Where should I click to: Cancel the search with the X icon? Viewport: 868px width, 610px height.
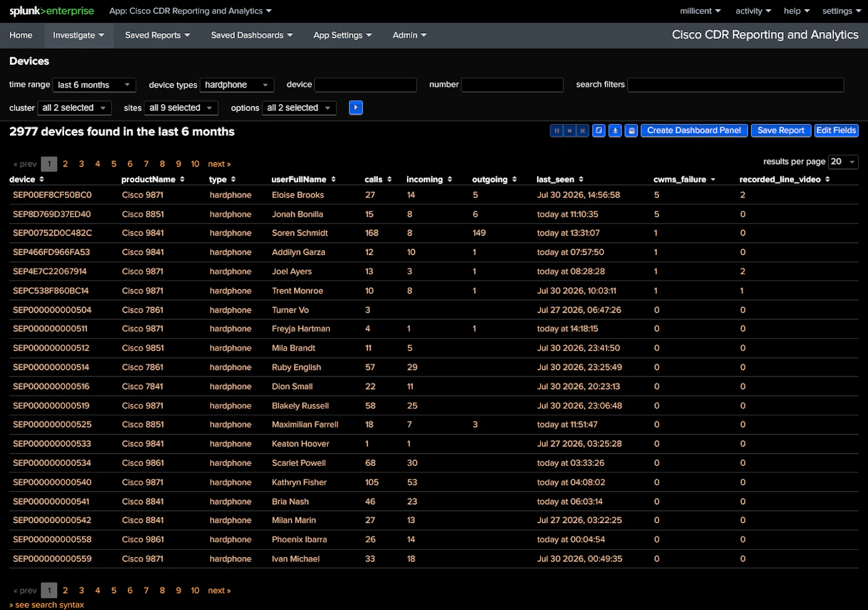(x=583, y=131)
